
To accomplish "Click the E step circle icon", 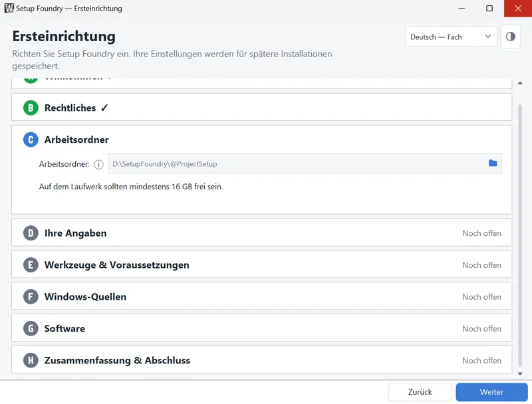I will (31, 265).
